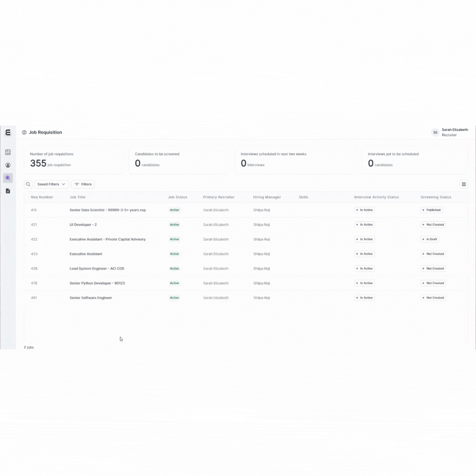The height and width of the screenshot is (476, 476).
Task: Open the dashboard grid icon in sidebar
Action: (8, 152)
